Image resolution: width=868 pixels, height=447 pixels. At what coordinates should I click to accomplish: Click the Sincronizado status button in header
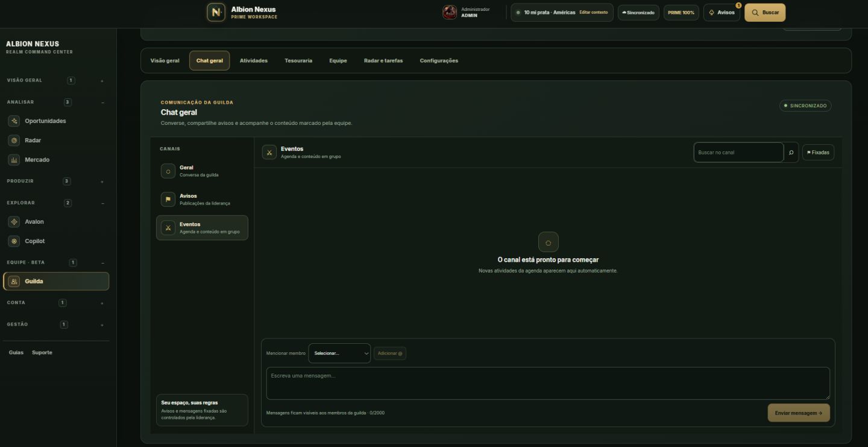(x=638, y=13)
